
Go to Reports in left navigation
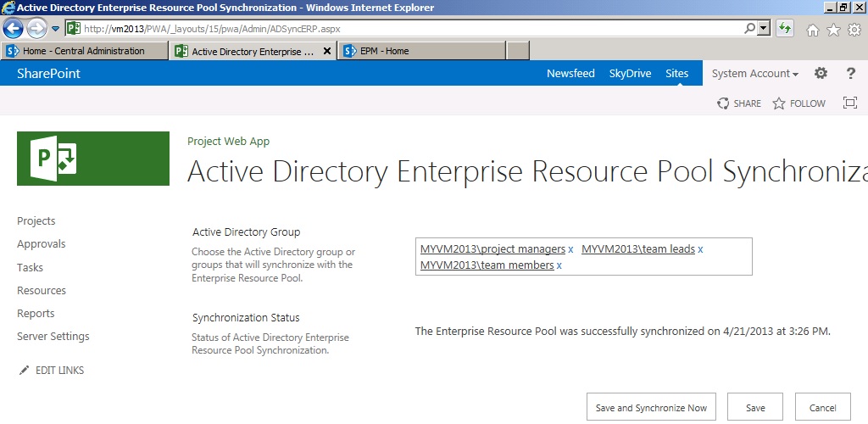tap(36, 313)
